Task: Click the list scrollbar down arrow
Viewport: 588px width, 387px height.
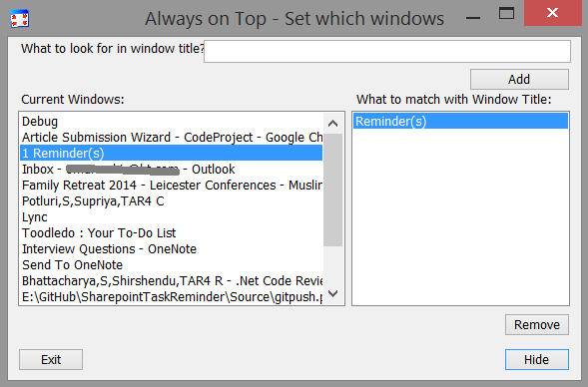Action: (x=332, y=293)
